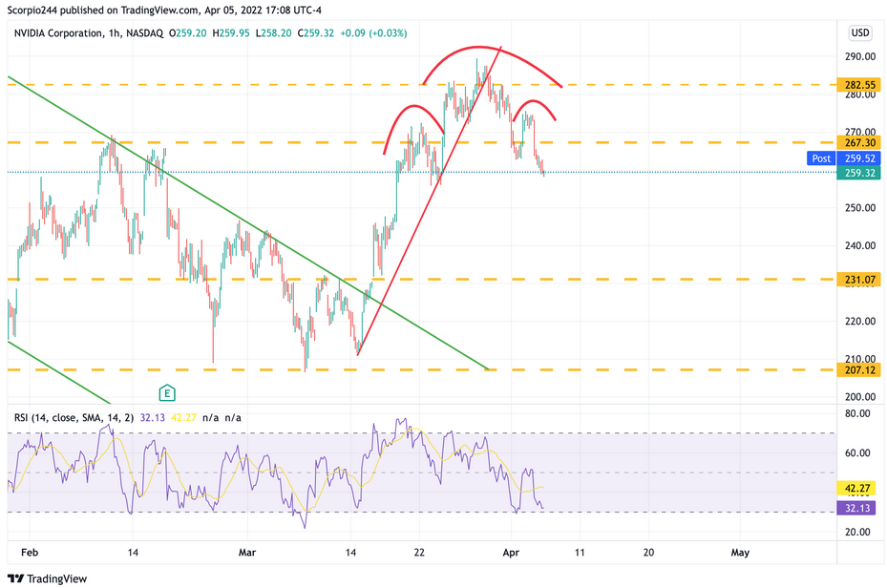Click the Feb date label on time axis

coord(30,553)
